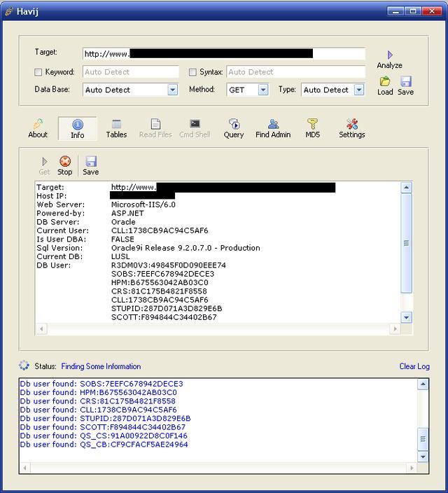Click the Cmd Shell icon

(195, 123)
